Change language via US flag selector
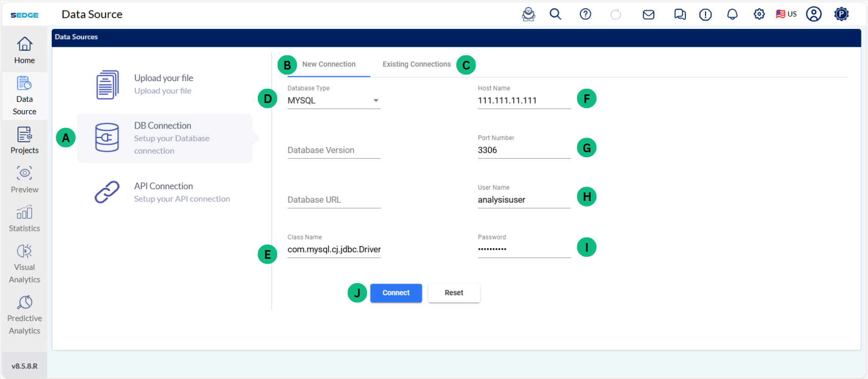Viewport: 868px width, 379px height. point(786,14)
